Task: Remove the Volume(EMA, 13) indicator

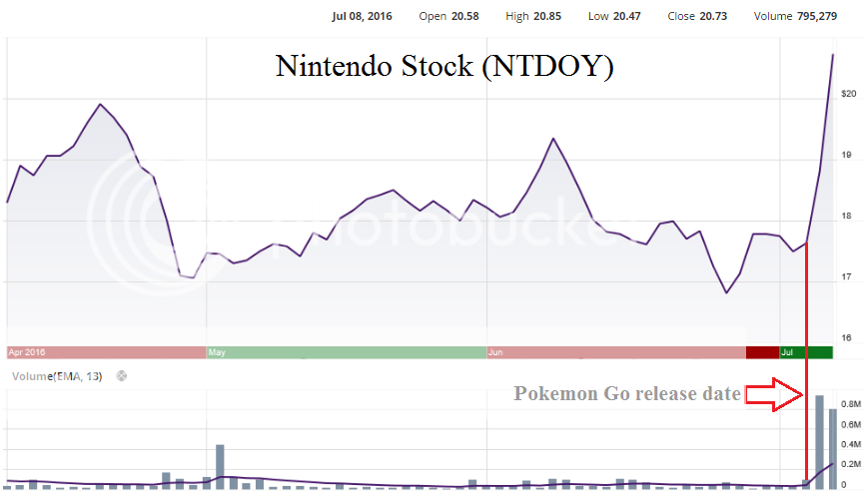Action: pos(122,376)
